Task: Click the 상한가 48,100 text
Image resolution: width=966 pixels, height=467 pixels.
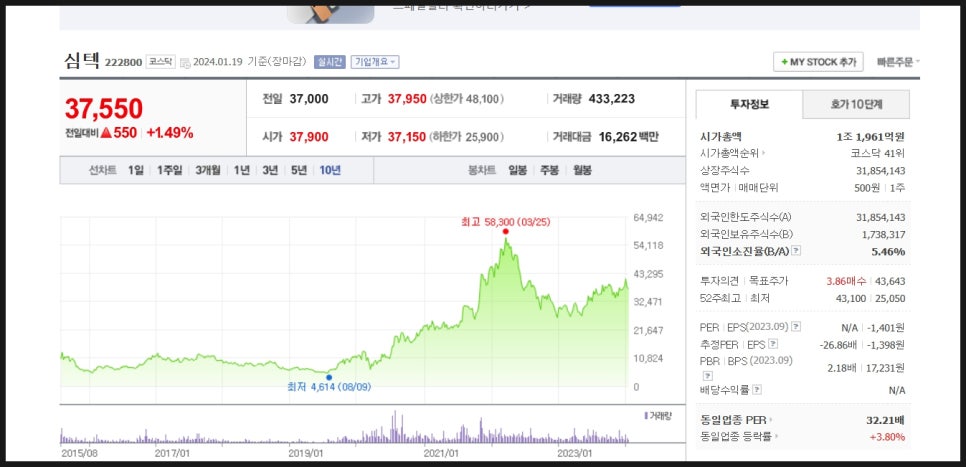Action: pyautogui.click(x=466, y=99)
